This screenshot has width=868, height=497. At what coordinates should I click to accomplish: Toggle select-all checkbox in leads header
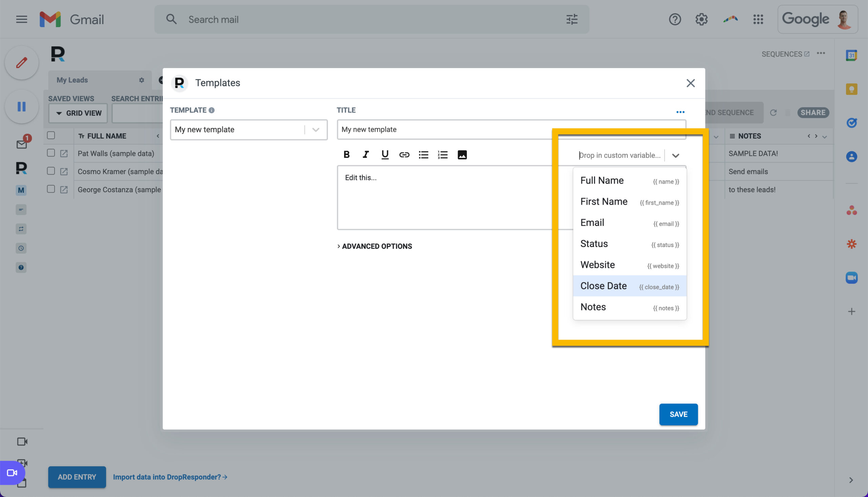click(x=51, y=135)
